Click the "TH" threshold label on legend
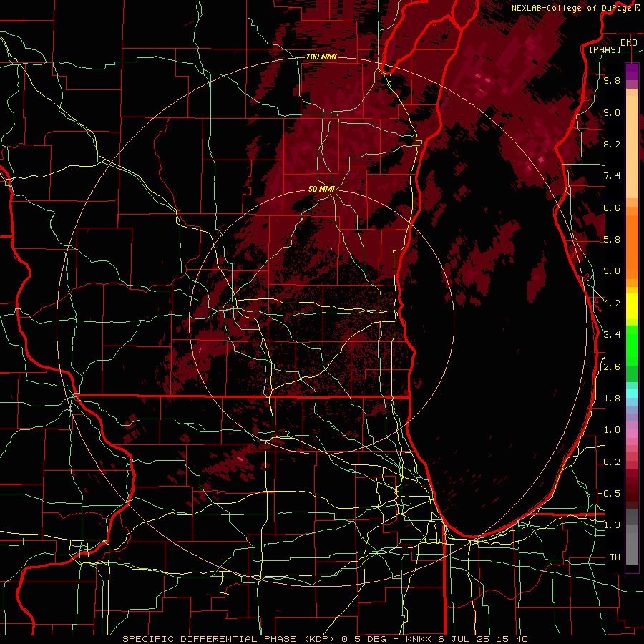 click(x=615, y=557)
